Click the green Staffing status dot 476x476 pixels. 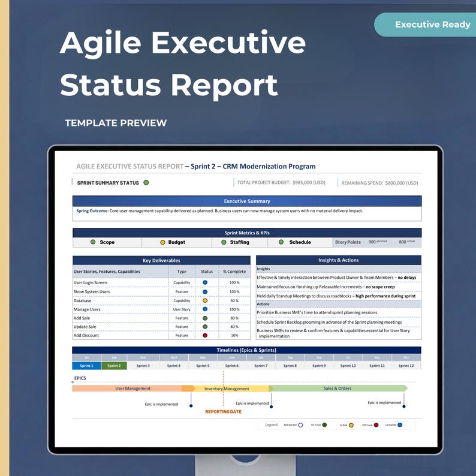tap(224, 242)
